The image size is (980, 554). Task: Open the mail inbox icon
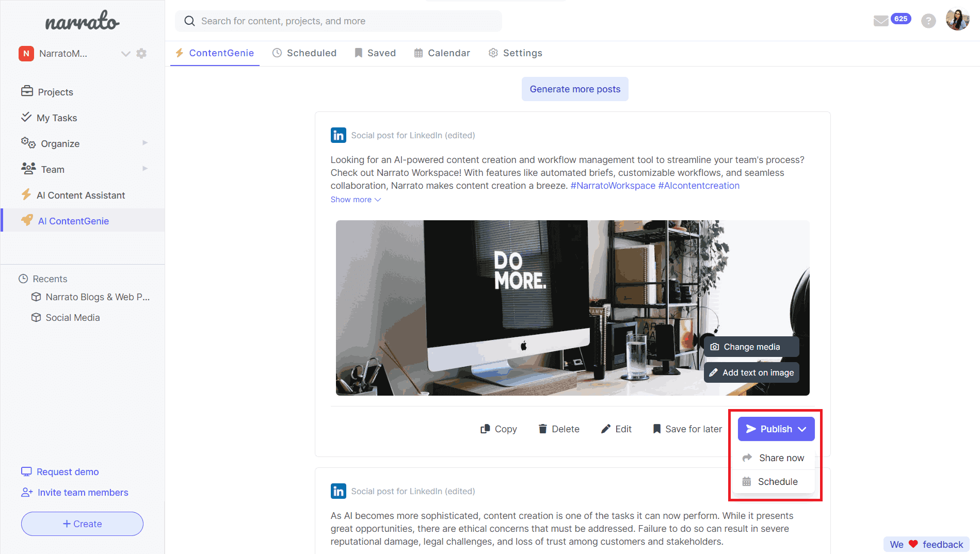[x=881, y=21]
